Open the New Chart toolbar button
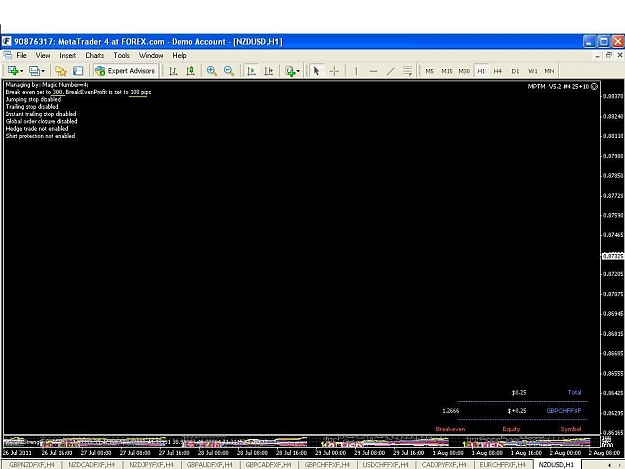 coord(12,71)
